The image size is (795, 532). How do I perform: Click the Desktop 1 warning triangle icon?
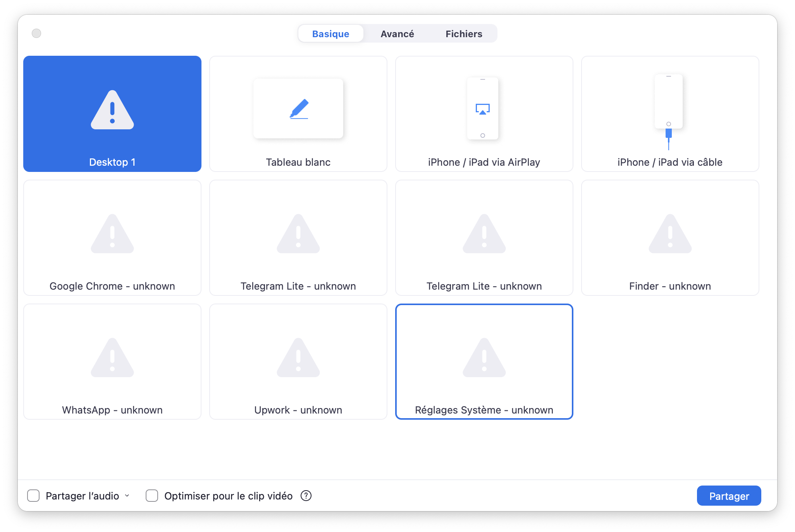click(112, 110)
